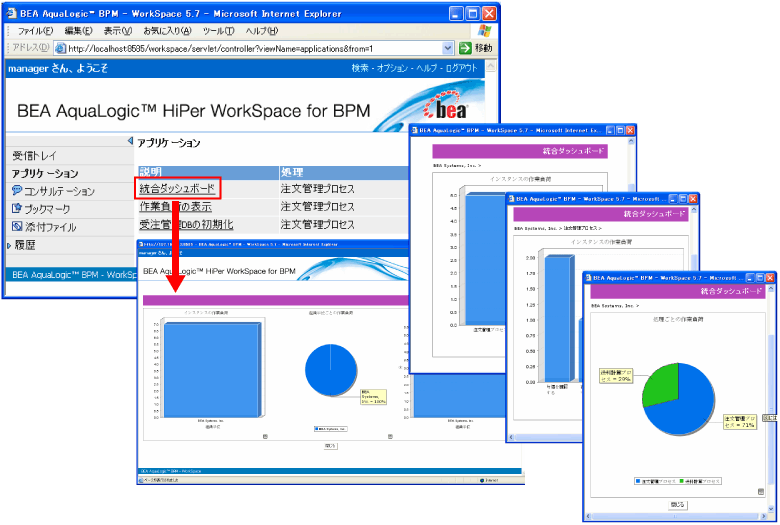Click 注文管理プロセス in the 作業負荷の表示 row
Screen dimensions: 780x525
317,207
